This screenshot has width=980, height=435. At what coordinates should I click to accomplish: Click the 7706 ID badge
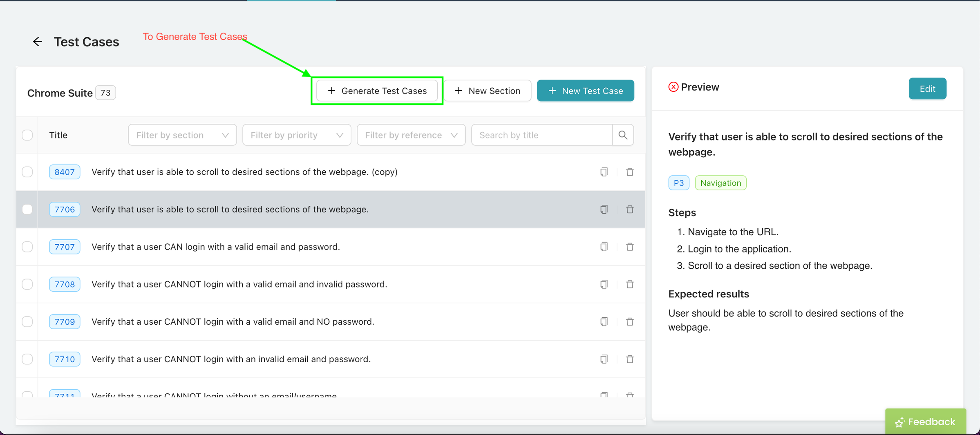coord(65,210)
